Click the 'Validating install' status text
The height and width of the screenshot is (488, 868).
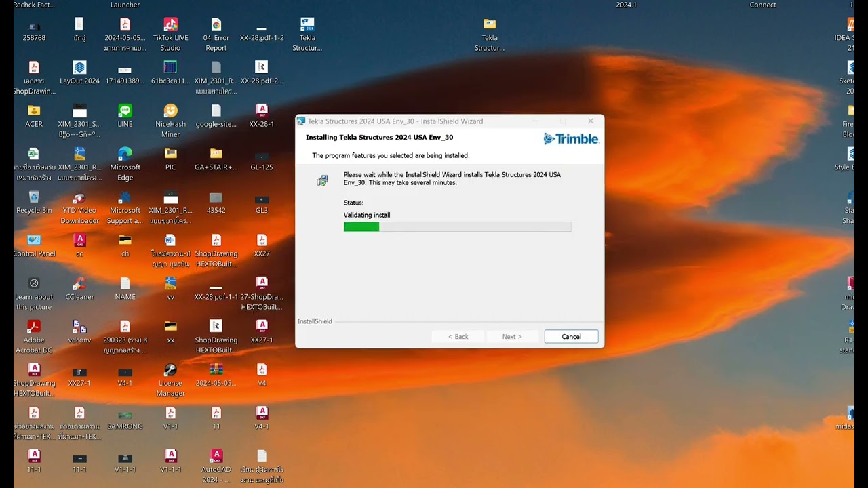pyautogui.click(x=367, y=215)
